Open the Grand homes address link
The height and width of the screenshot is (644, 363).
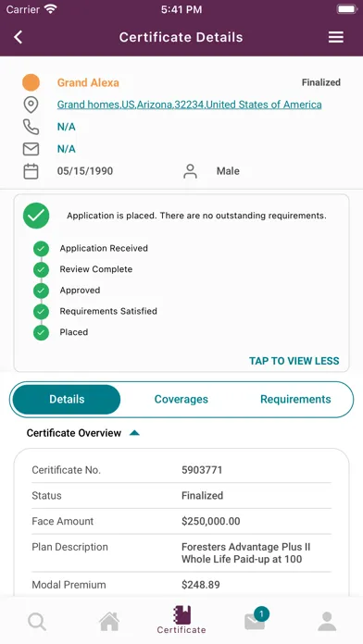pyautogui.click(x=189, y=105)
